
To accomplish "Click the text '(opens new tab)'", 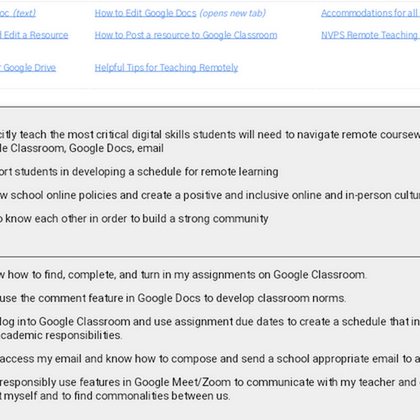I will (x=233, y=13).
